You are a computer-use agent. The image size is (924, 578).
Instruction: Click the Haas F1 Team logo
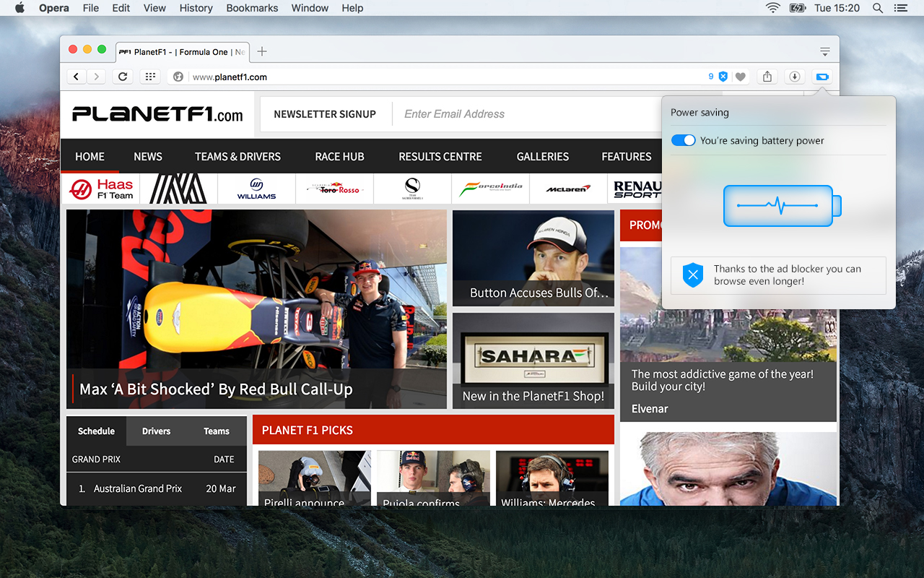(x=102, y=189)
